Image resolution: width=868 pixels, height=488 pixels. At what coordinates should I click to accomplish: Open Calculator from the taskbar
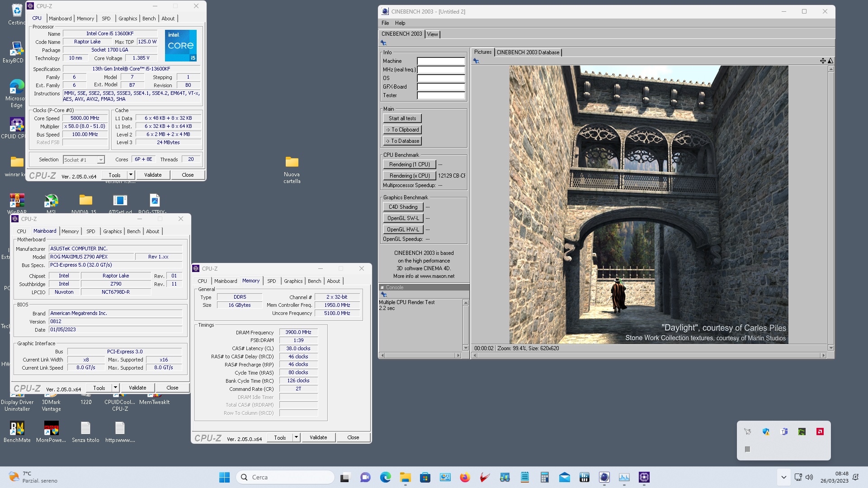pos(544,477)
